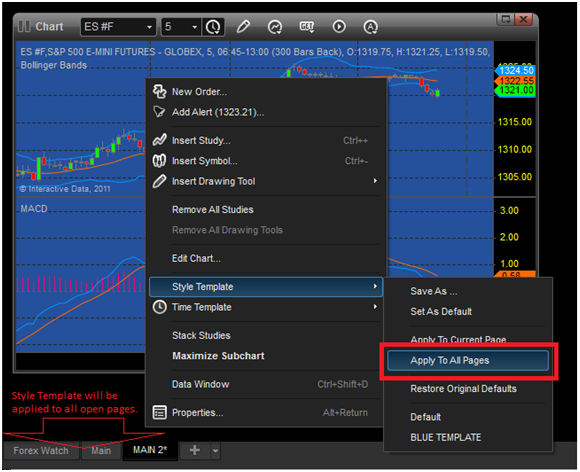
Task: Click the chart window icon beside Chart title
Action: 24,26
